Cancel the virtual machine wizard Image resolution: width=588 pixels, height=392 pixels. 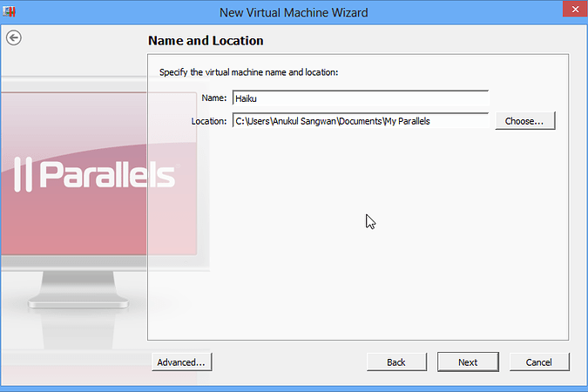pyautogui.click(x=539, y=362)
